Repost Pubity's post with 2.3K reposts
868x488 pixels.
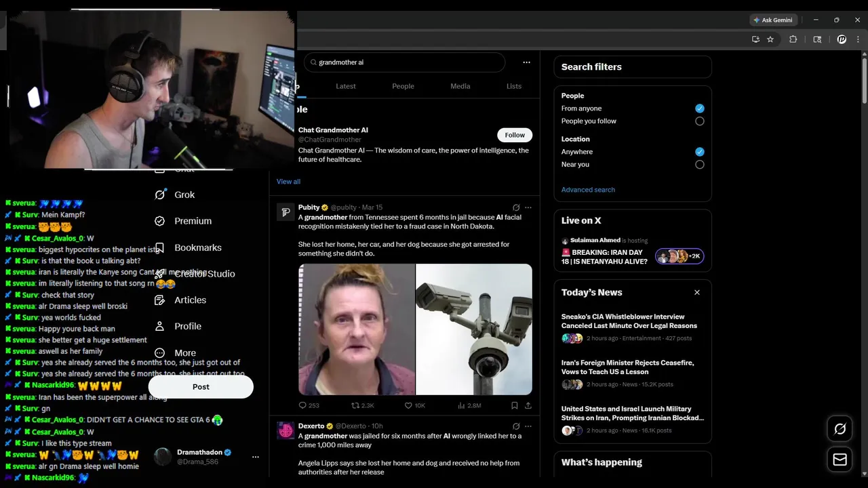coord(363,405)
